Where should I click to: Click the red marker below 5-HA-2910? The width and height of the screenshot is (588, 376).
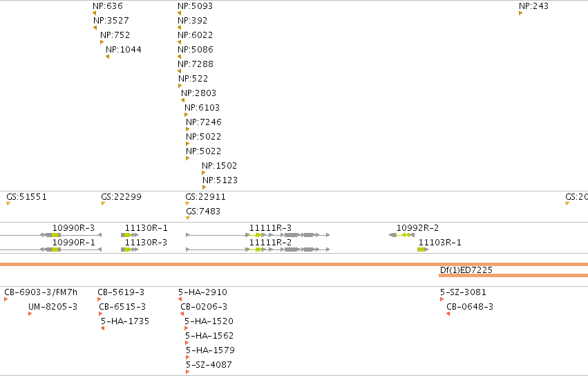[180, 299]
